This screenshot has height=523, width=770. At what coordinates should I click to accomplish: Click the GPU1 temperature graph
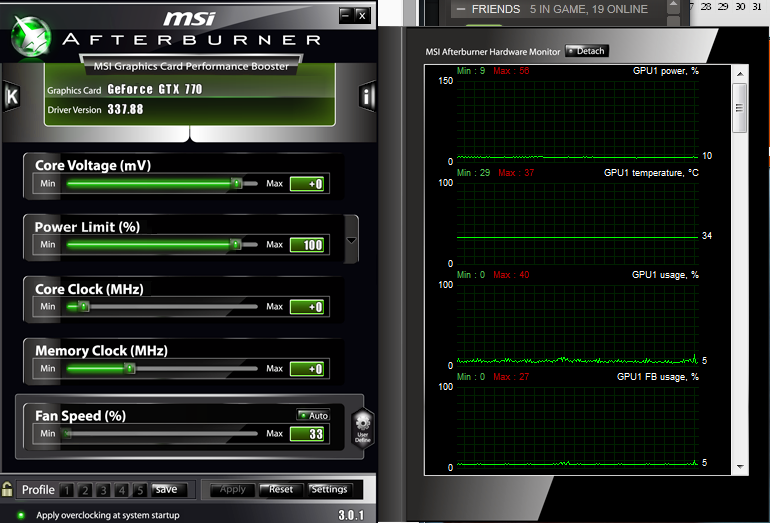[x=578, y=223]
